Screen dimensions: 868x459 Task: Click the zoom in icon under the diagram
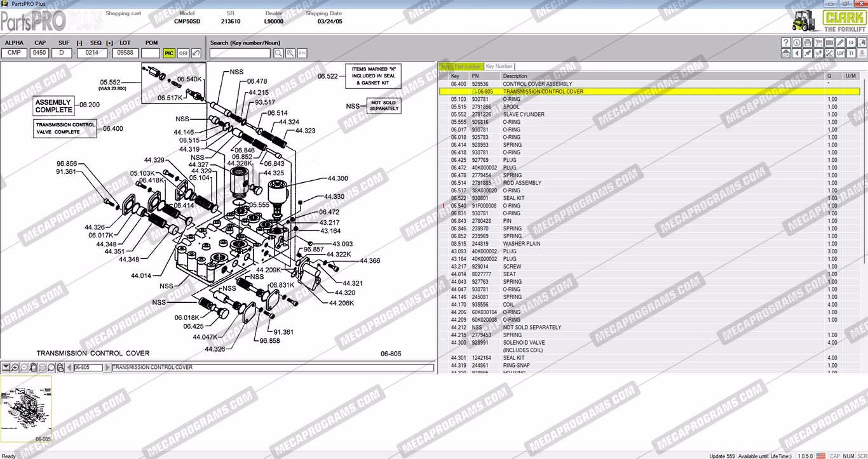tap(15, 368)
